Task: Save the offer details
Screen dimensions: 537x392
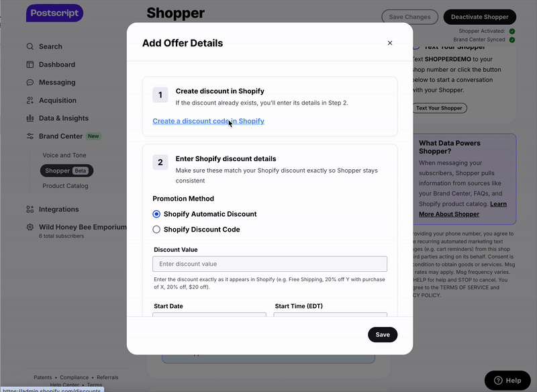Action: (x=383, y=334)
